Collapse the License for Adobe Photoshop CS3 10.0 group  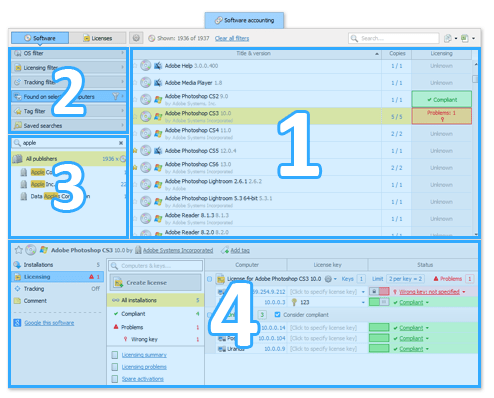209,279
